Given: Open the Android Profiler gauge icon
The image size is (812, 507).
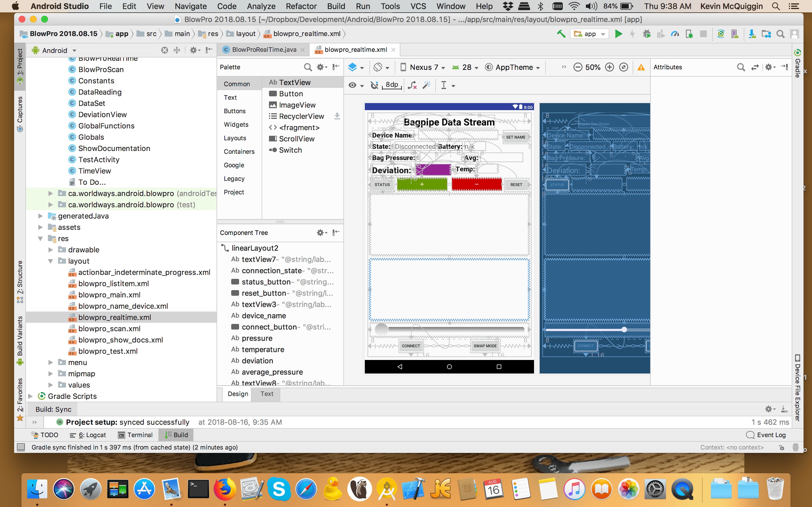Looking at the screenshot, I should (675, 34).
